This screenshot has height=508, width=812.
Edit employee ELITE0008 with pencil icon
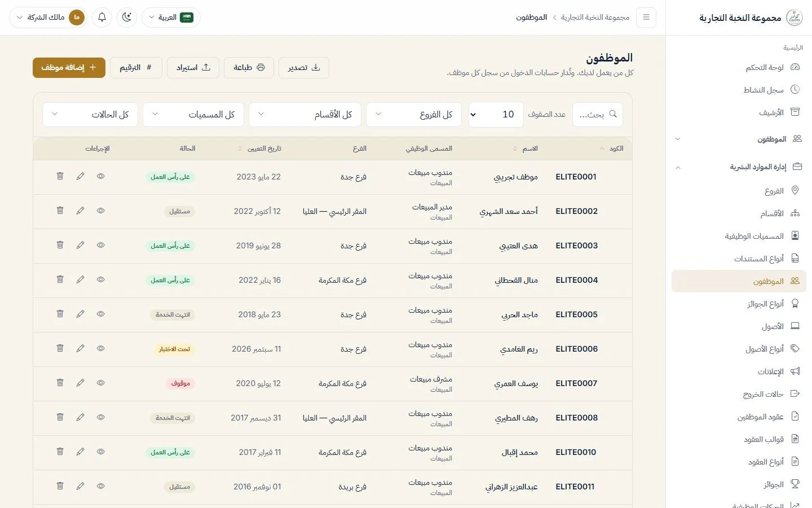click(x=81, y=417)
